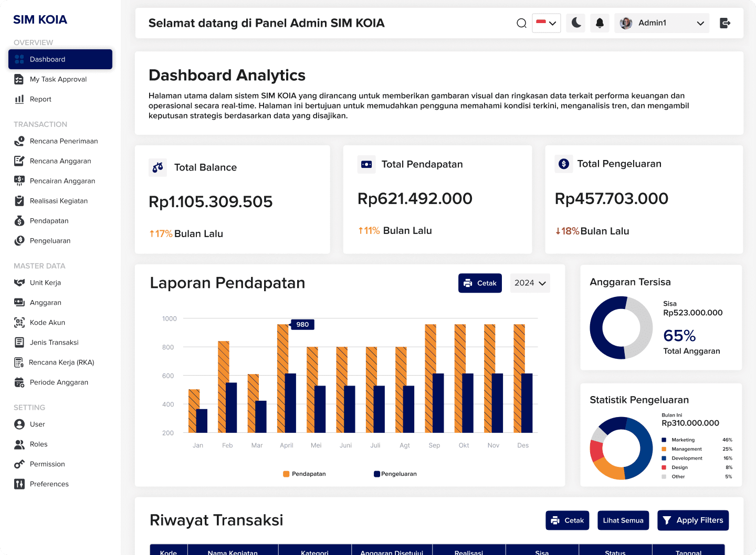Screen dimensions: 756x555
Task: Click the Lihat Semua button
Action: coord(623,520)
